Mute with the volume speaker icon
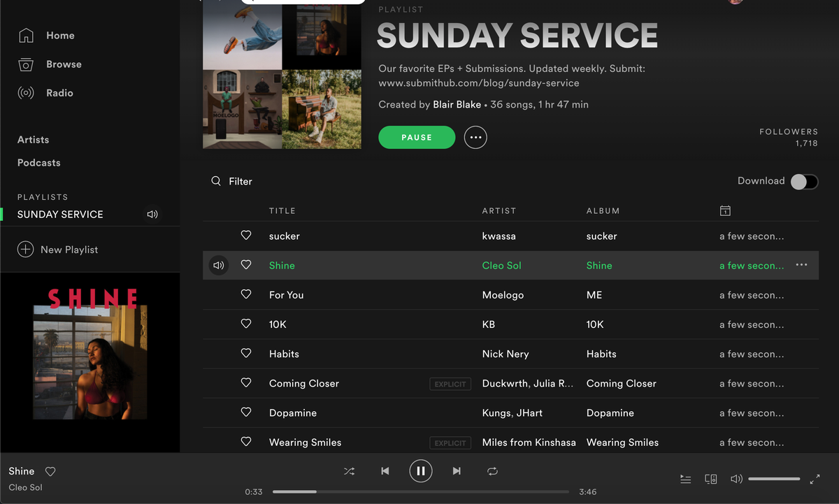 (x=736, y=479)
